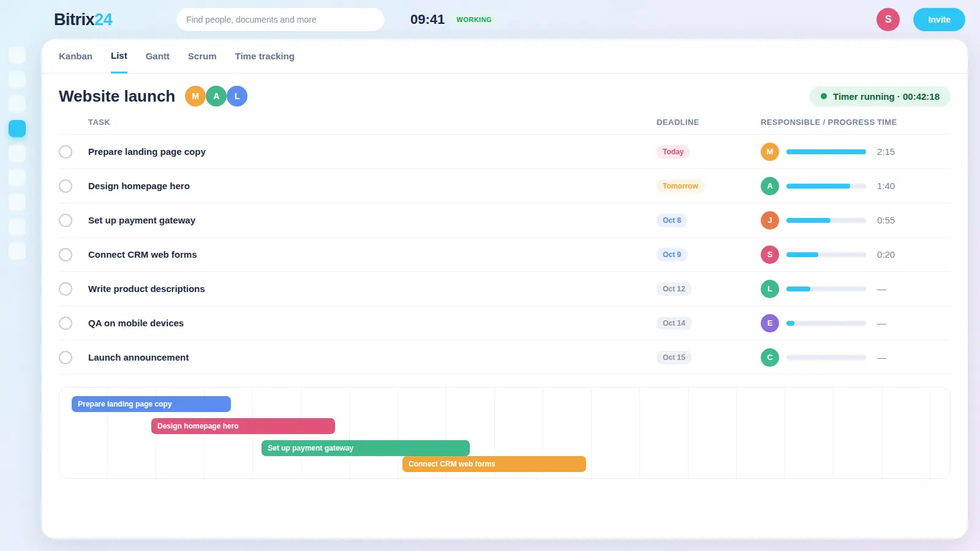Click the Oct 15 deadline badge
980x551 pixels.
click(x=674, y=358)
